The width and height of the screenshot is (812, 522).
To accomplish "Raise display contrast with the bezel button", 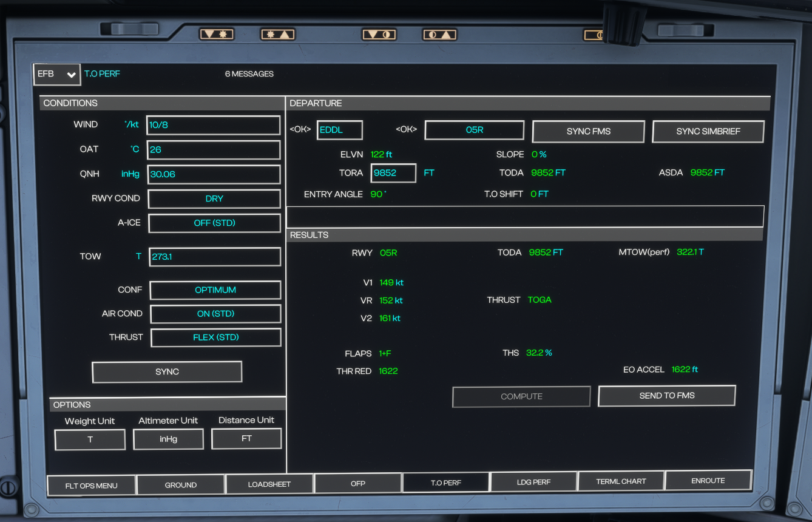I will (439, 35).
